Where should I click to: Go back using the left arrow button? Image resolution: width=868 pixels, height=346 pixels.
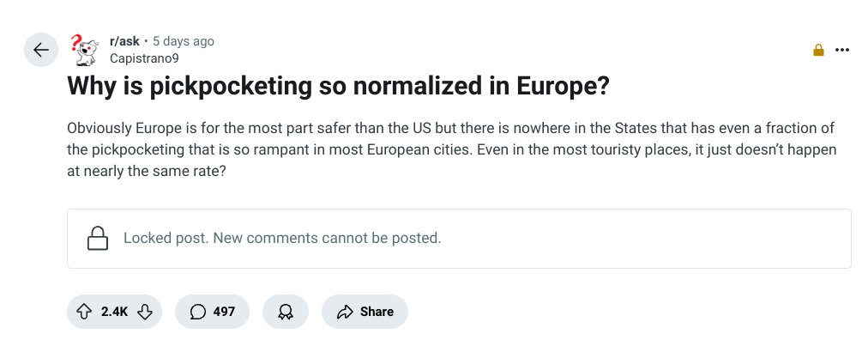41,50
